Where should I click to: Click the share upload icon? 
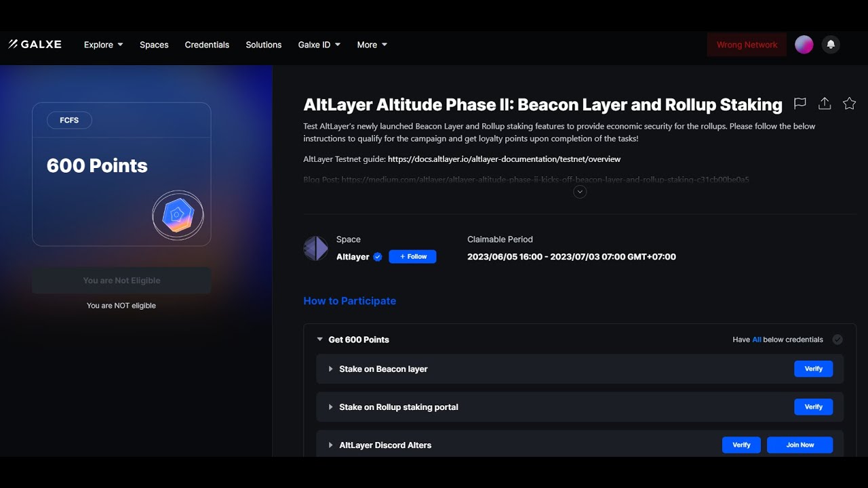pos(825,104)
